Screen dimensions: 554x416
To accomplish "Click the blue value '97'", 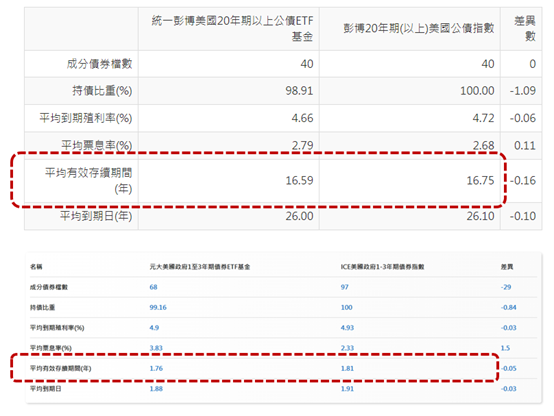I will tap(344, 287).
